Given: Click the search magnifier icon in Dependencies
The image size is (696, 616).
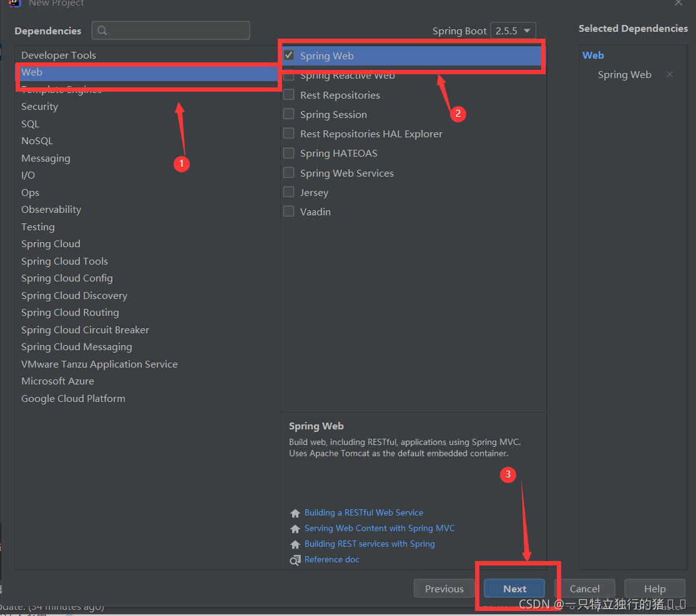Looking at the screenshot, I should [x=102, y=31].
